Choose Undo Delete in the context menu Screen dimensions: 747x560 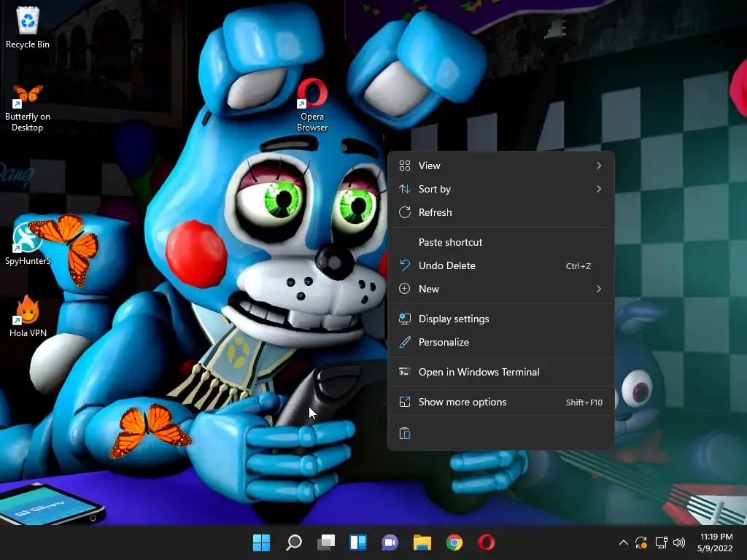tap(501, 265)
